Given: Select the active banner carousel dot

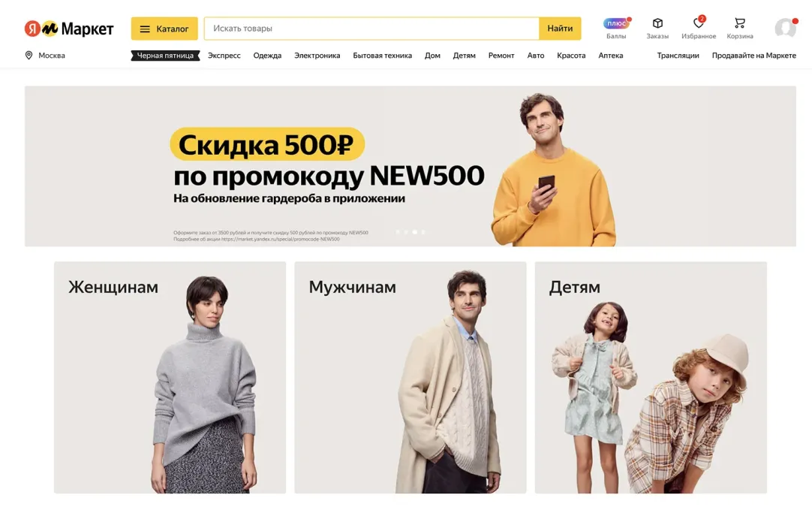Looking at the screenshot, I should (414, 232).
